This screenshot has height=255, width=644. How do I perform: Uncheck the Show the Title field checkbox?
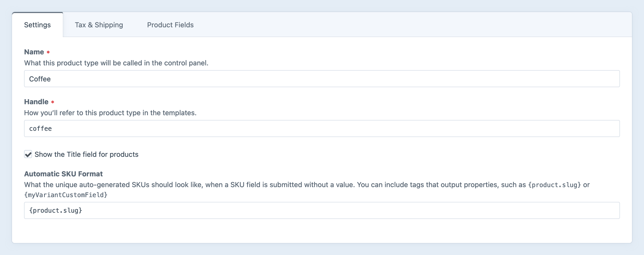[28, 154]
